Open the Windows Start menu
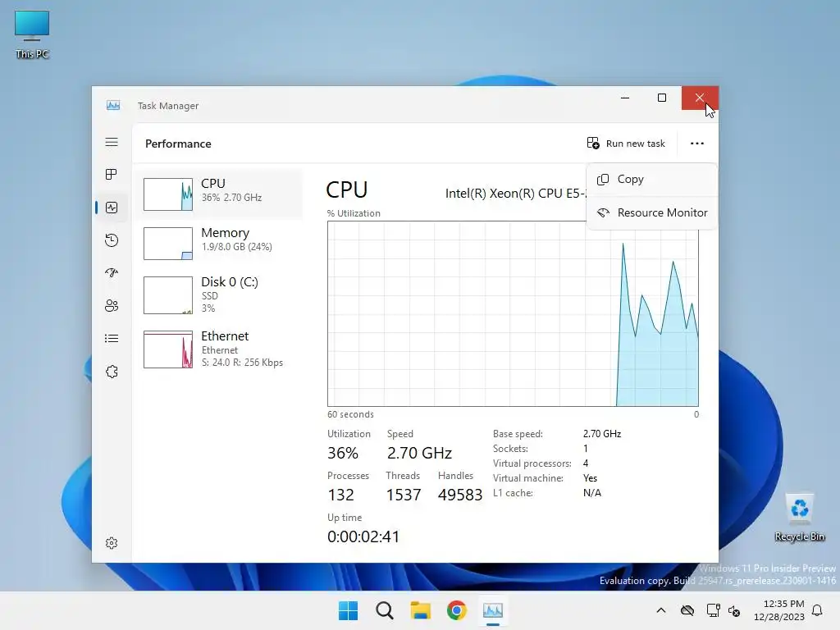Screen dimensions: 840x630 point(348,610)
